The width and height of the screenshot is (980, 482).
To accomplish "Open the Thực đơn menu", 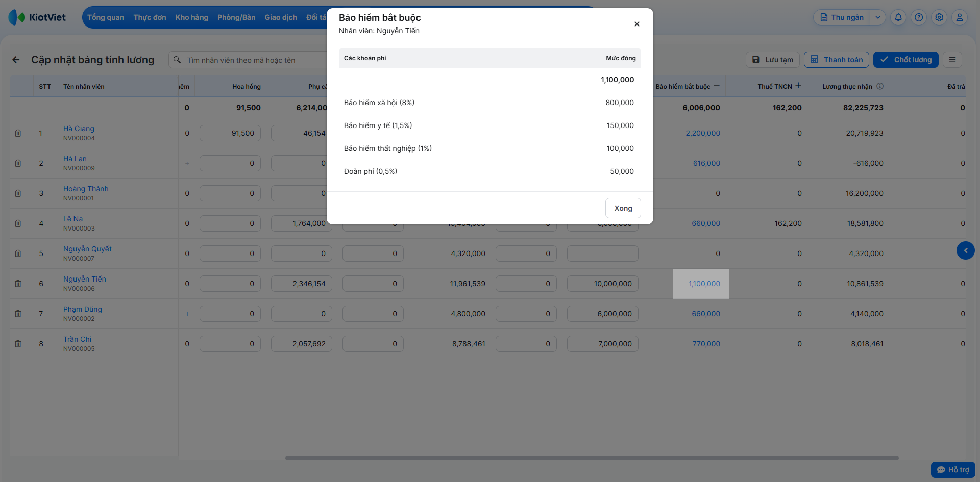I will click(x=150, y=17).
